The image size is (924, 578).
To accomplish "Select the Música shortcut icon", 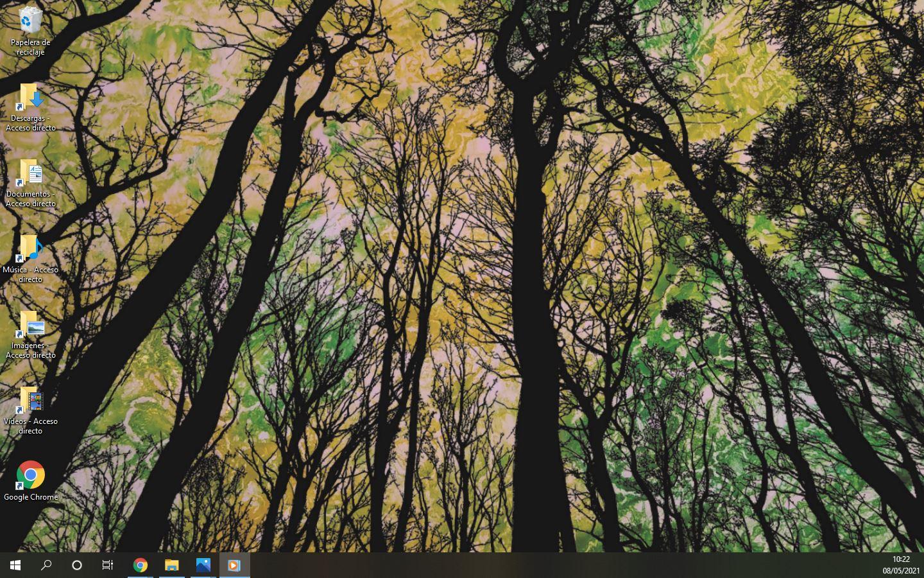I will coord(30,259).
